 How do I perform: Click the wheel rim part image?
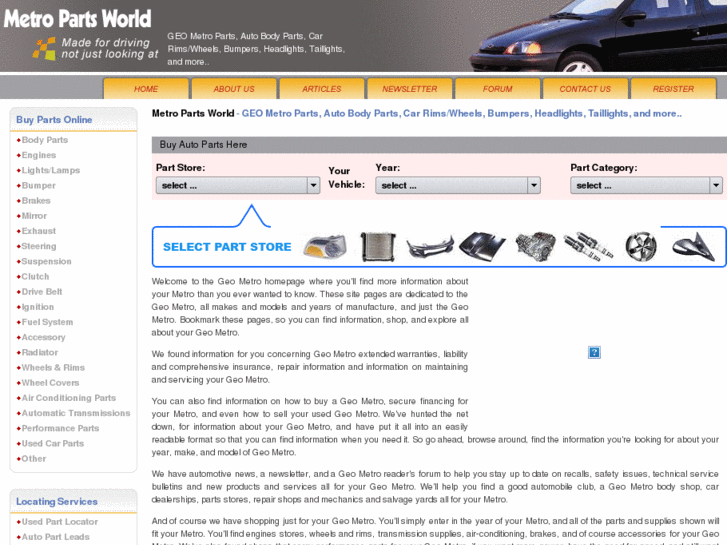coord(641,247)
